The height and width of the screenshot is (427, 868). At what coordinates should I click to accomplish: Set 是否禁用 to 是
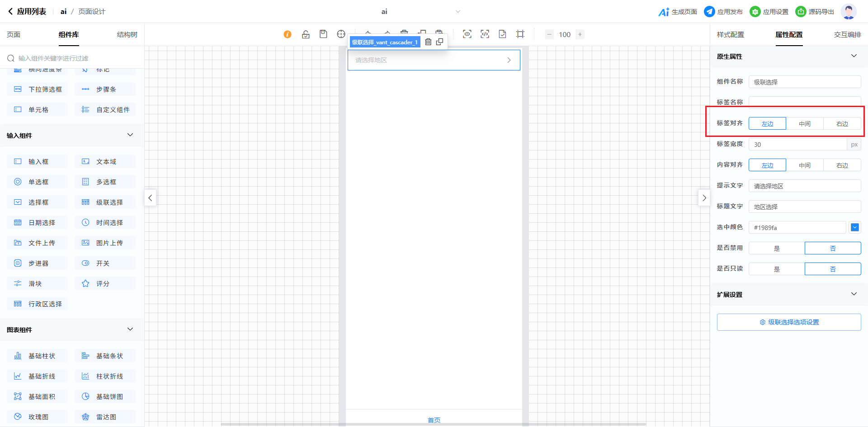(776, 249)
